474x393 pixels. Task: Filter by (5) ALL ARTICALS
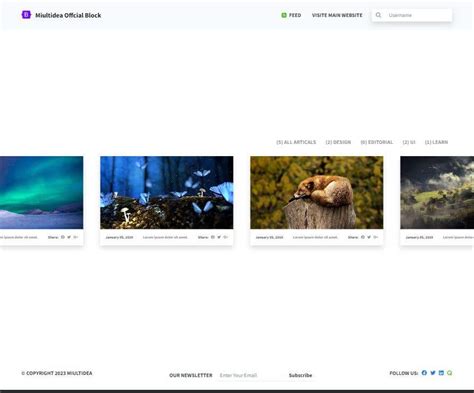click(x=296, y=142)
